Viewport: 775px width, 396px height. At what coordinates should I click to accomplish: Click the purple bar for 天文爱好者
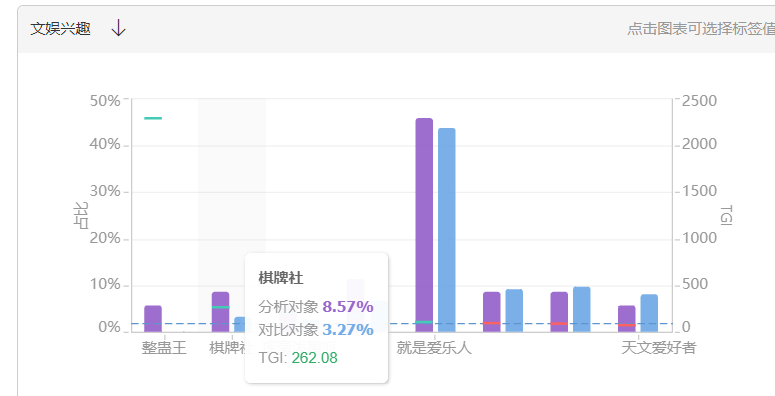(627, 318)
